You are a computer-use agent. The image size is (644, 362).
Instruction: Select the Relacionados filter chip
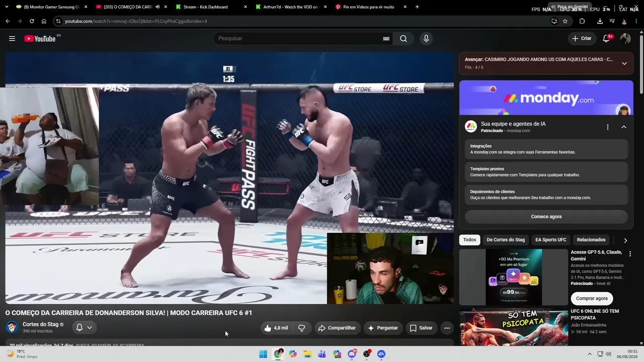591,240
